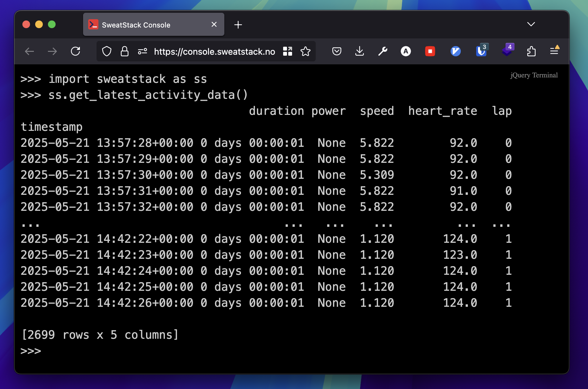Open the tracking protection shield icon

[x=107, y=51]
